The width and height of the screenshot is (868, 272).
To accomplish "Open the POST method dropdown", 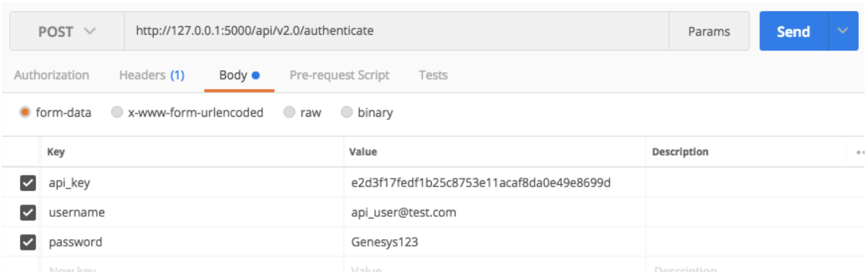I will tap(67, 31).
